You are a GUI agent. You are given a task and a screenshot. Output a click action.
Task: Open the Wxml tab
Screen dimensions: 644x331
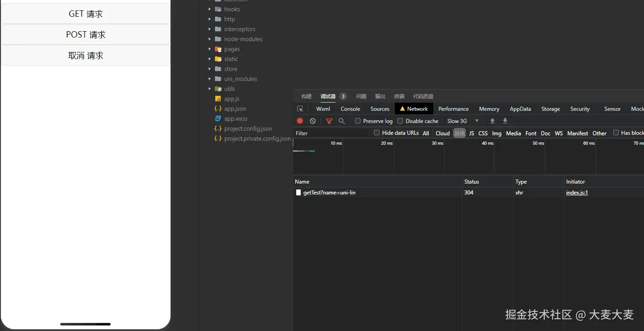click(x=323, y=109)
